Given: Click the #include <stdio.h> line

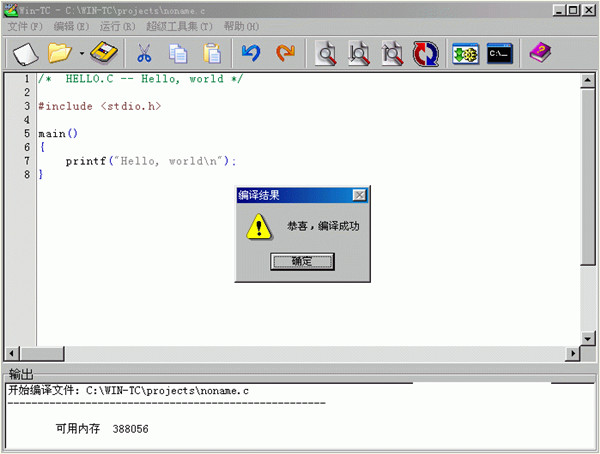Looking at the screenshot, I should (99, 106).
